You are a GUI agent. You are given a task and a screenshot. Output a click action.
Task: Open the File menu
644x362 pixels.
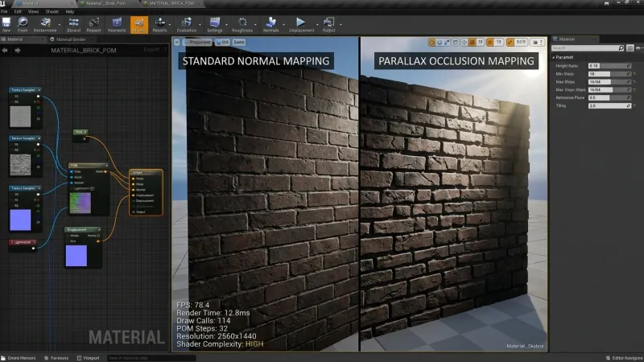click(4, 11)
